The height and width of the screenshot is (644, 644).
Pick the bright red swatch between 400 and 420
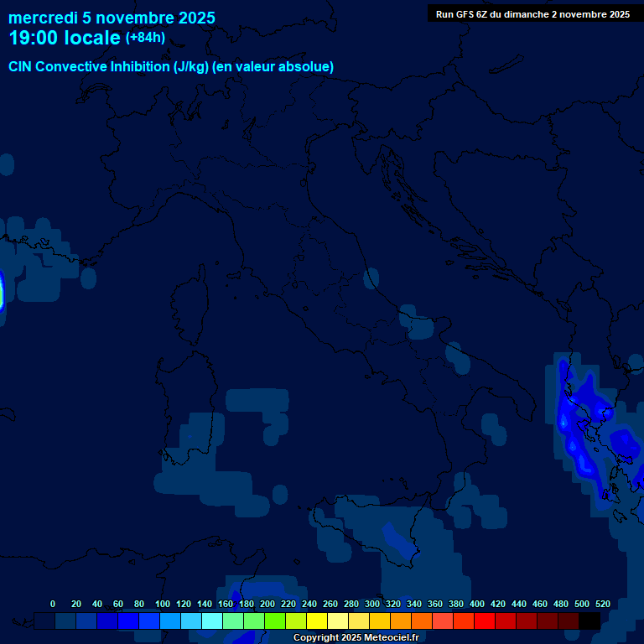click(x=485, y=621)
